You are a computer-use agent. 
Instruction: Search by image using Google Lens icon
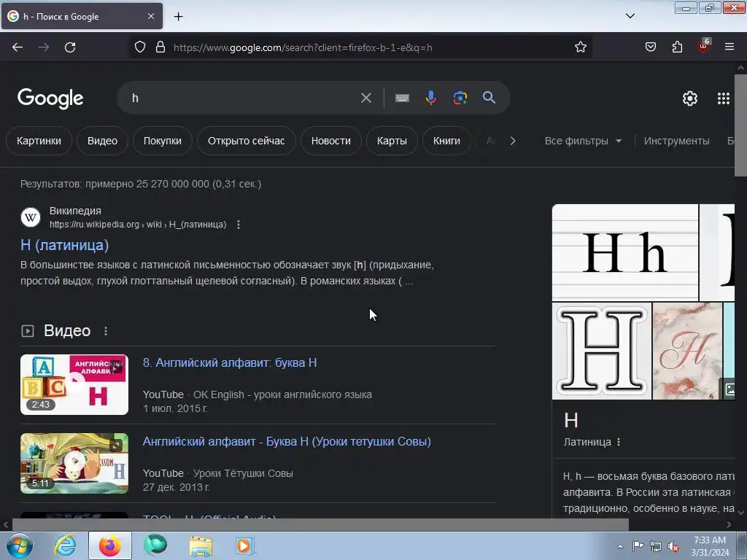point(460,98)
